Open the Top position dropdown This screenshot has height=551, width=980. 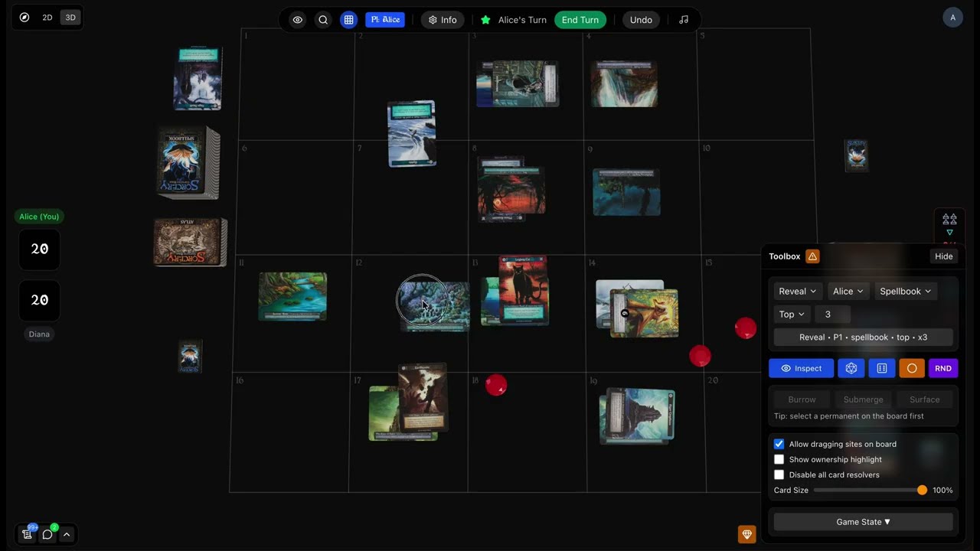(792, 314)
